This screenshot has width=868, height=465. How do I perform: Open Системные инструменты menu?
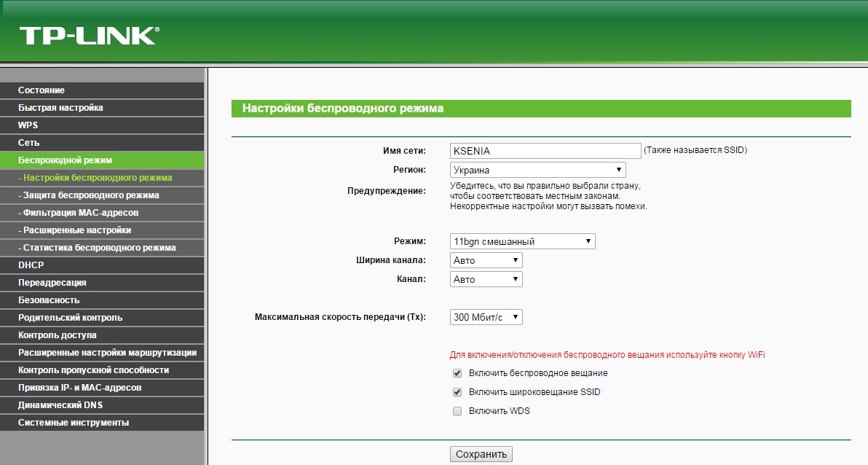tap(74, 423)
